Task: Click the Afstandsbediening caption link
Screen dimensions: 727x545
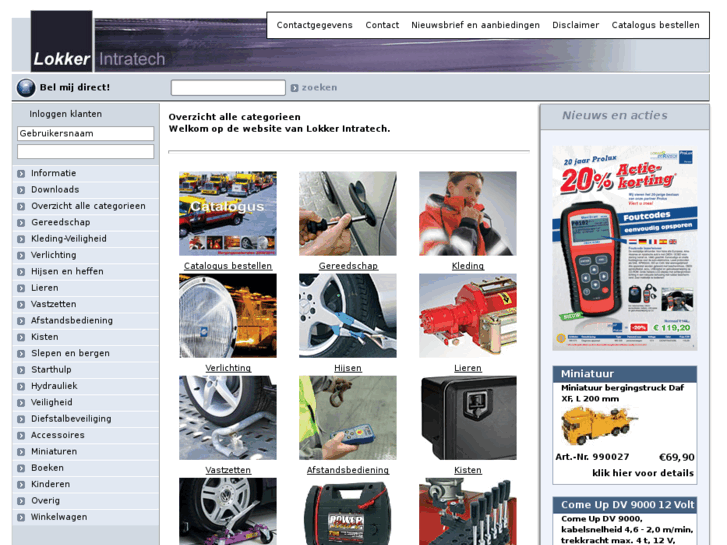Action: [x=348, y=470]
